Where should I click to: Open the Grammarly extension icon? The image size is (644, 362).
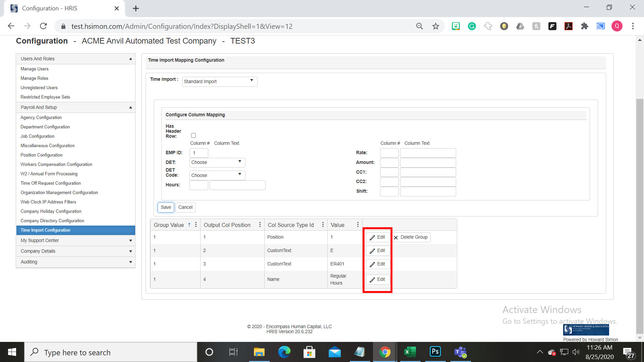pyautogui.click(x=472, y=26)
